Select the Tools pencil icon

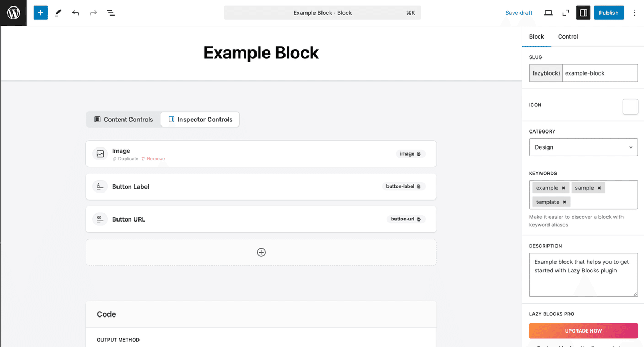tap(58, 12)
